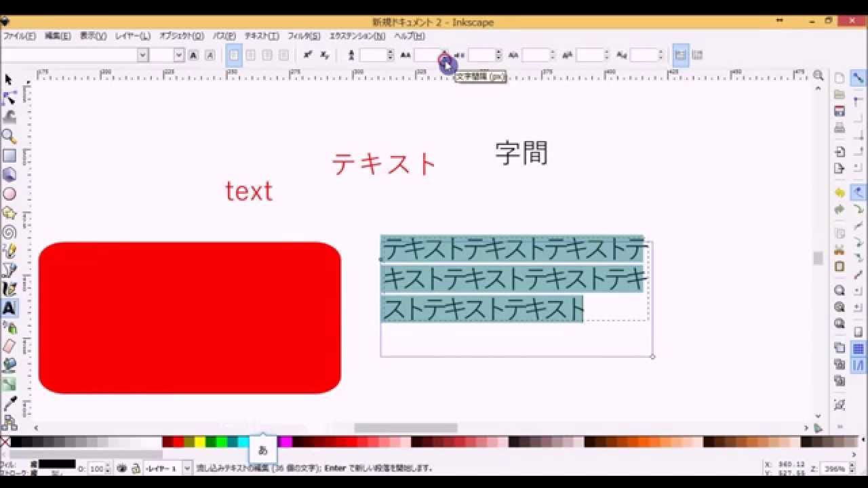Select the Spray tool
This screenshot has width=868, height=488.
[x=9, y=327]
